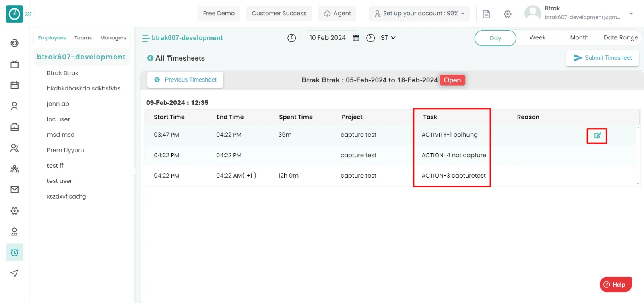
Task: Open the time tracking alarm clock sidebar icon
Action: tap(14, 252)
